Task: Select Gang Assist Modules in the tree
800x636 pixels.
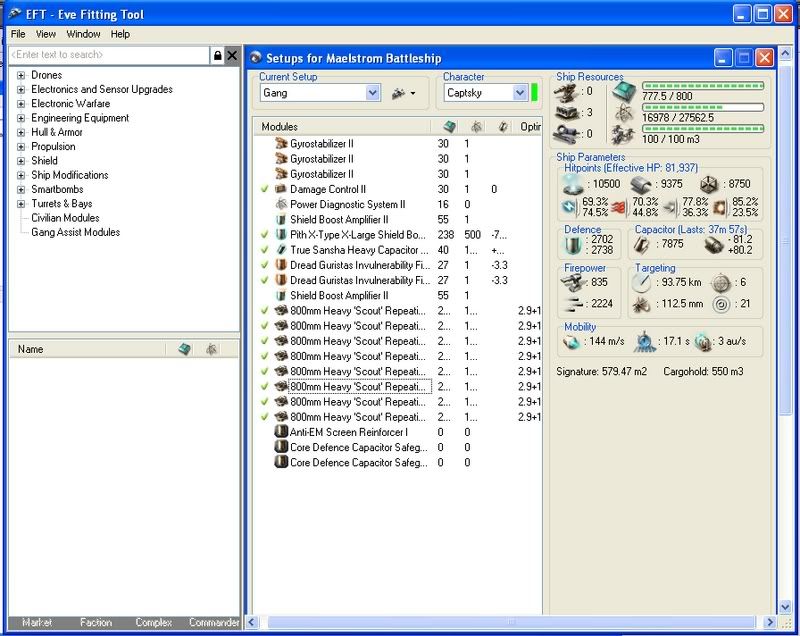Action: (x=76, y=232)
